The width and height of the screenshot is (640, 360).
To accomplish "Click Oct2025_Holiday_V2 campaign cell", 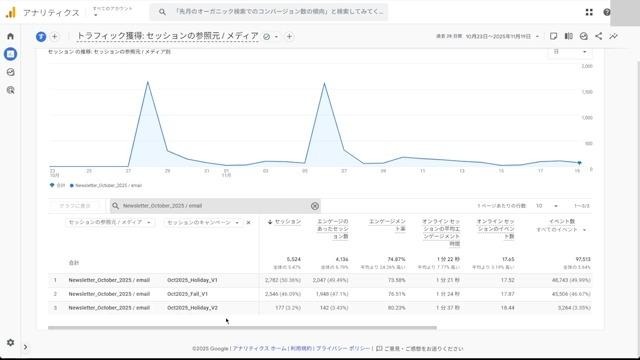I will click(192, 308).
